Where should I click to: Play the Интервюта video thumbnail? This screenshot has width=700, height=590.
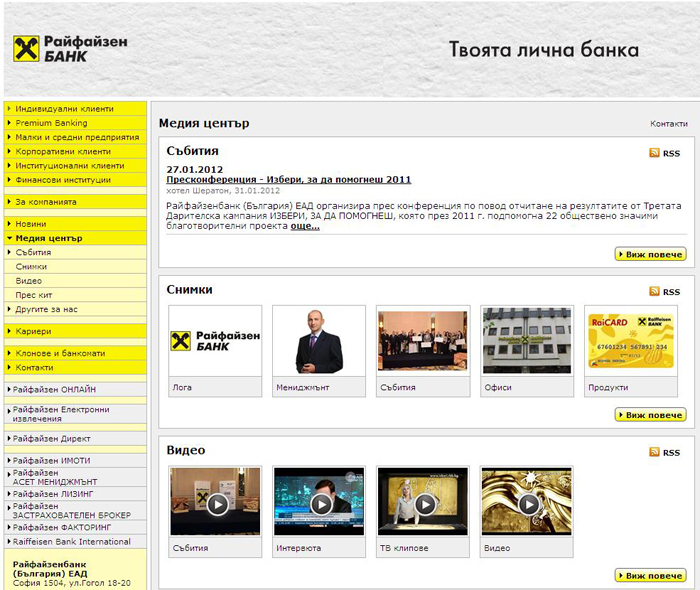(x=319, y=502)
